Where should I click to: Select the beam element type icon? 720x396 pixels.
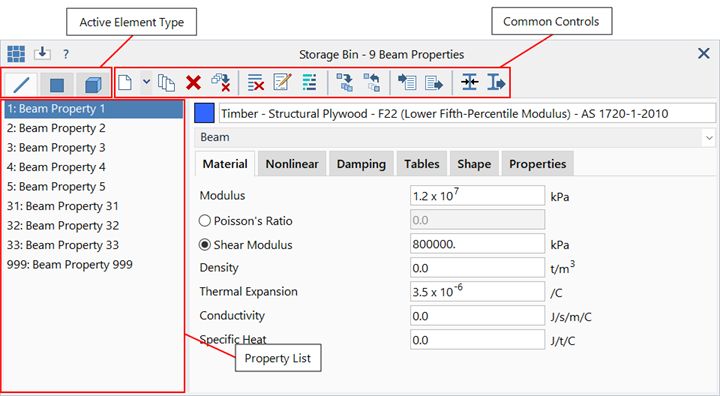(21, 85)
